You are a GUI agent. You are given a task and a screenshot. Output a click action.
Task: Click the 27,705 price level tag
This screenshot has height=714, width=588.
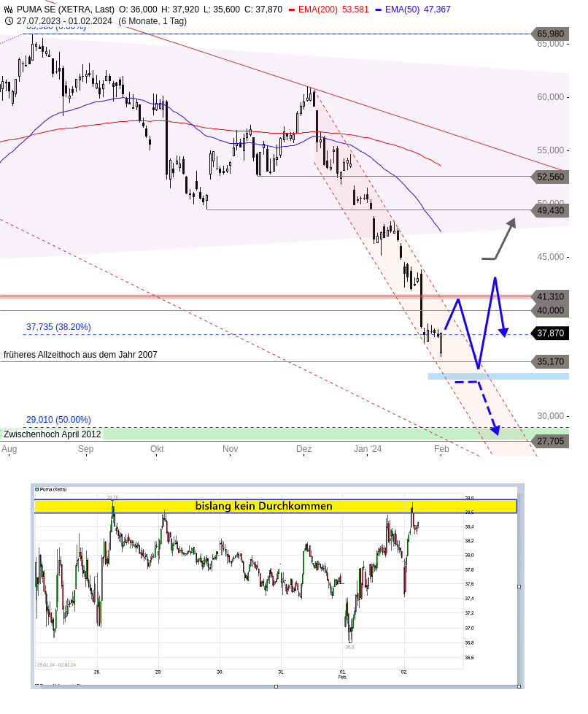[x=550, y=441]
